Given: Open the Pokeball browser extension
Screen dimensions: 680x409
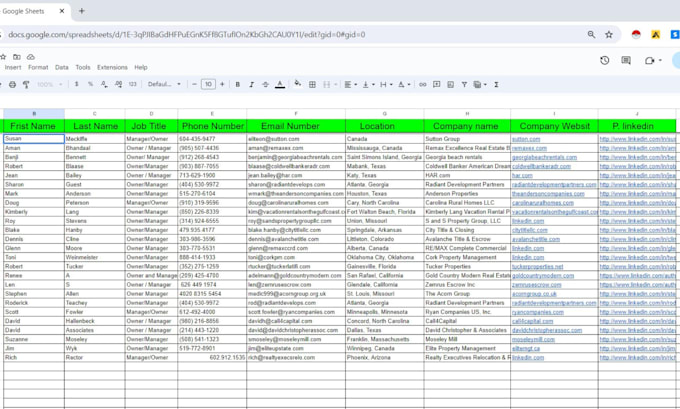Looking at the screenshot, I should click(636, 34).
